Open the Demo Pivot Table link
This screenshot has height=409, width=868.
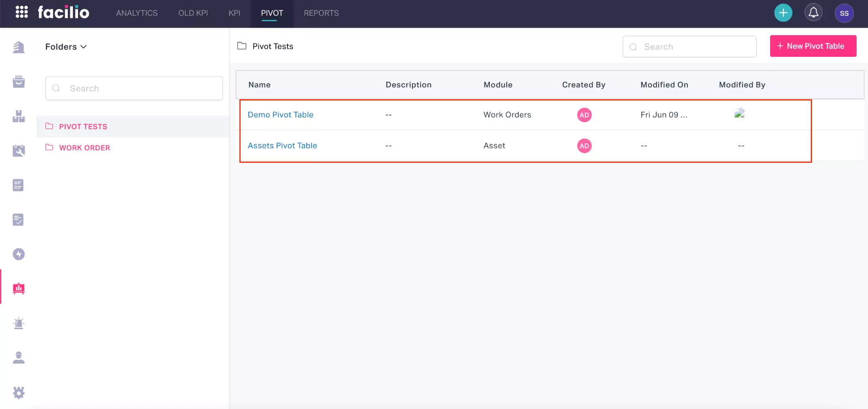click(280, 115)
